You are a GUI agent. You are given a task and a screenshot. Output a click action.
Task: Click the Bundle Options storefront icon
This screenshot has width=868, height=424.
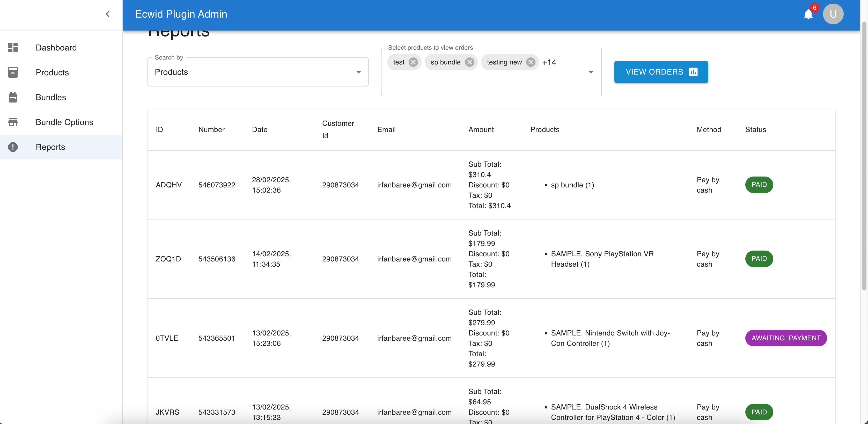pyautogui.click(x=13, y=122)
